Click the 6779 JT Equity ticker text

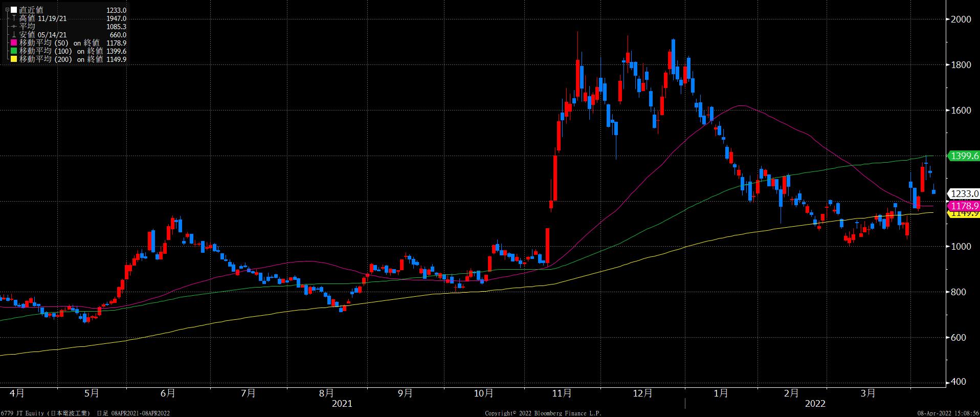pyautogui.click(x=23, y=413)
